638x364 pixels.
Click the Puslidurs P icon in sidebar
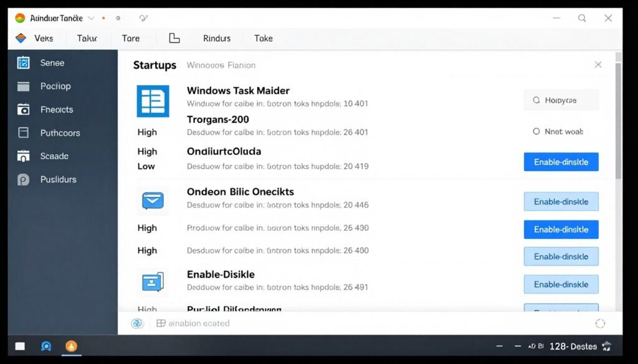pyautogui.click(x=24, y=179)
